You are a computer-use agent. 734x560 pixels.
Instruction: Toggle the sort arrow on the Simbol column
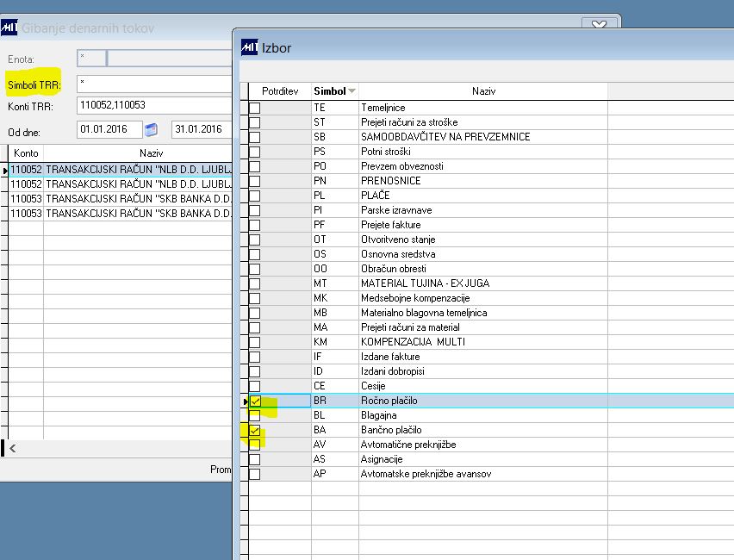tap(352, 90)
